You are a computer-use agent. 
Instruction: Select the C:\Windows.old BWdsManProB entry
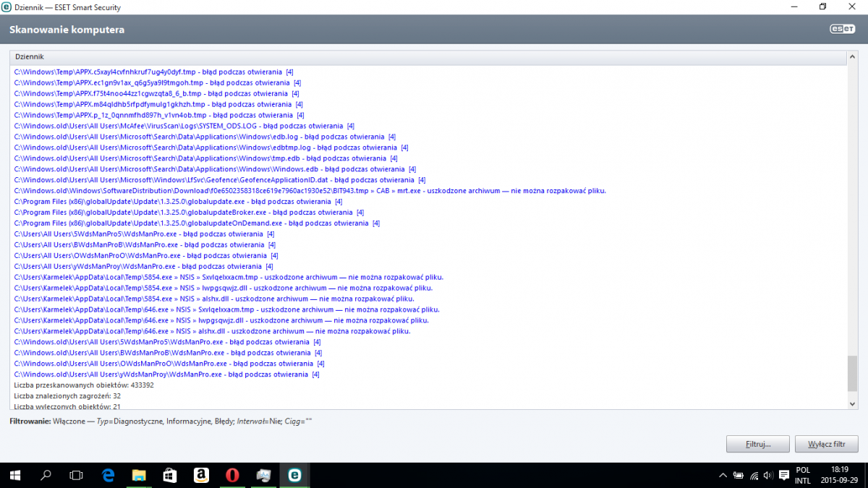[167, 354]
